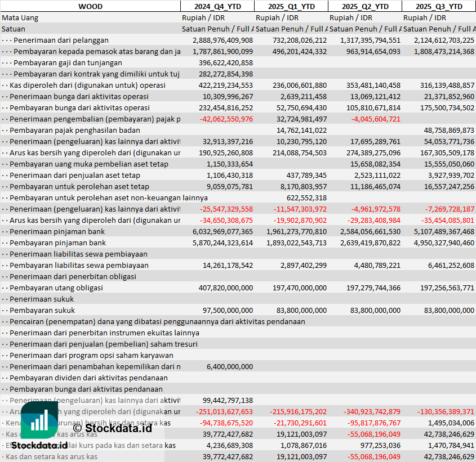Select the value 2,888,976,409,908
This screenshot has height=462, width=476.
(x=223, y=41)
